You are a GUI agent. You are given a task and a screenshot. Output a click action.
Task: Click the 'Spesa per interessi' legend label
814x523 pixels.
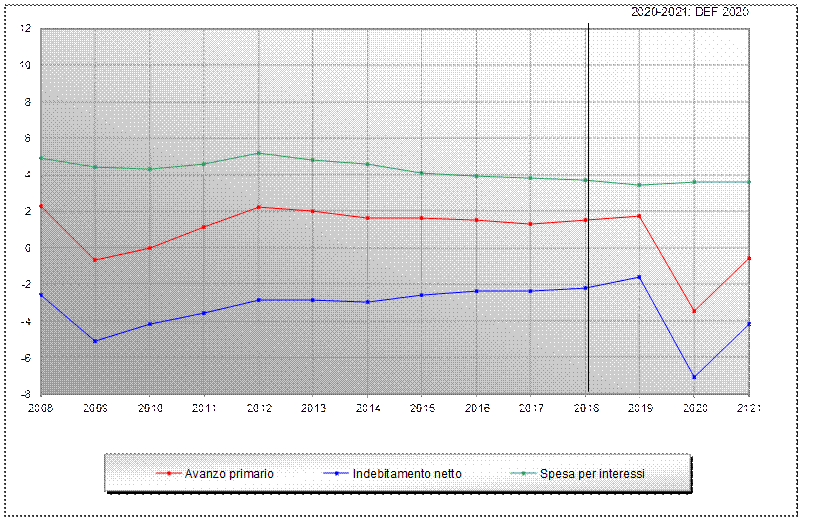coord(592,474)
